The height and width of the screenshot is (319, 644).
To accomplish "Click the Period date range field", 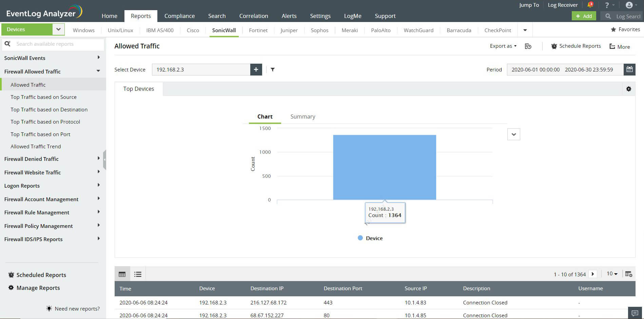I will [x=565, y=69].
